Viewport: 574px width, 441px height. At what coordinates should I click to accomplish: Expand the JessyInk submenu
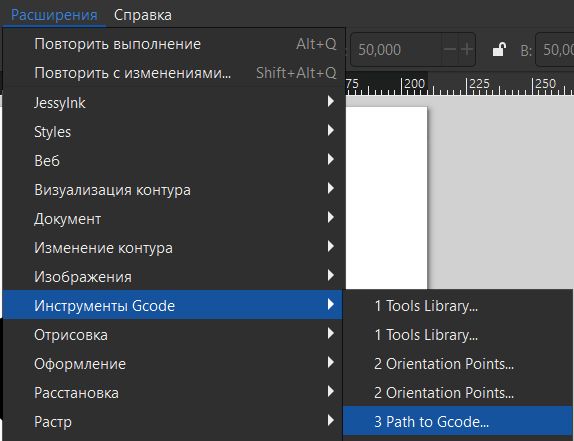(x=174, y=102)
